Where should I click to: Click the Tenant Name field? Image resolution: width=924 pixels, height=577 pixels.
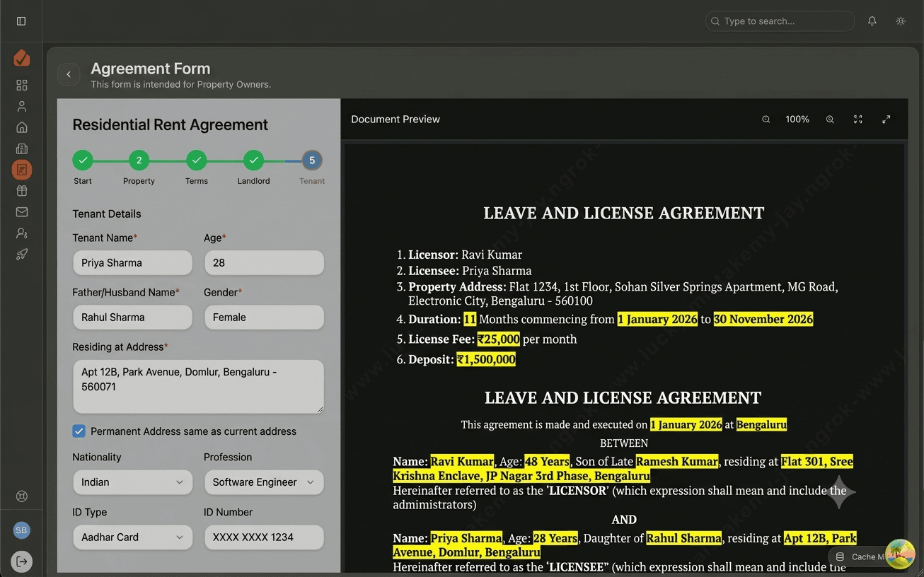pyautogui.click(x=132, y=263)
